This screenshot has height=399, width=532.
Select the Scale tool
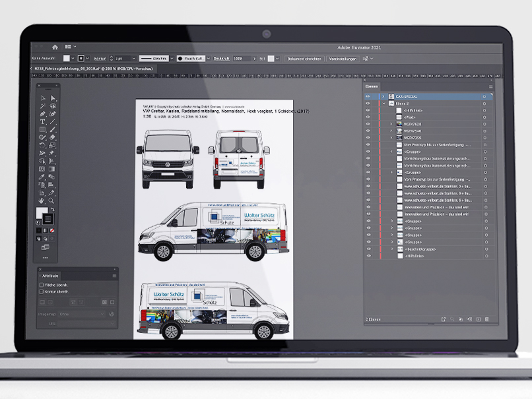click(x=53, y=146)
